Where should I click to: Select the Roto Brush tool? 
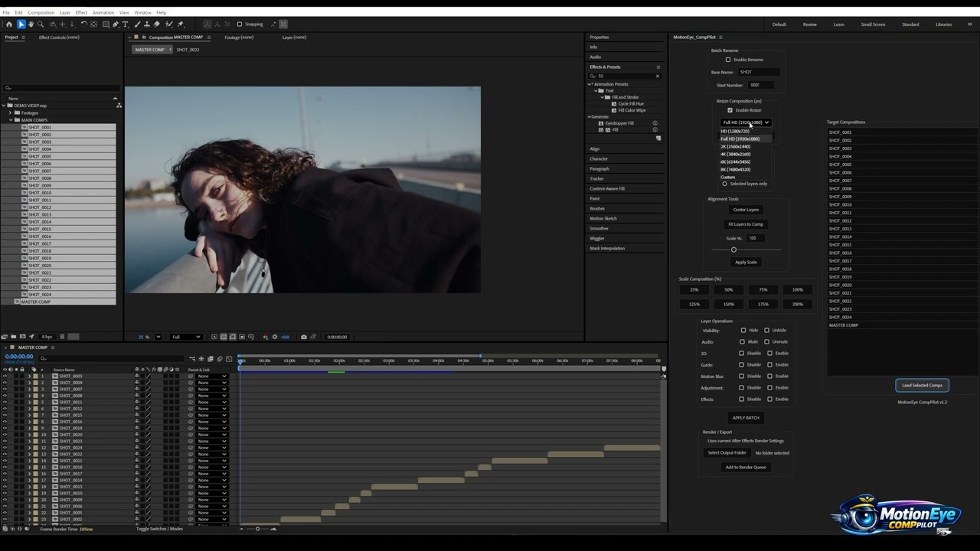(x=169, y=24)
